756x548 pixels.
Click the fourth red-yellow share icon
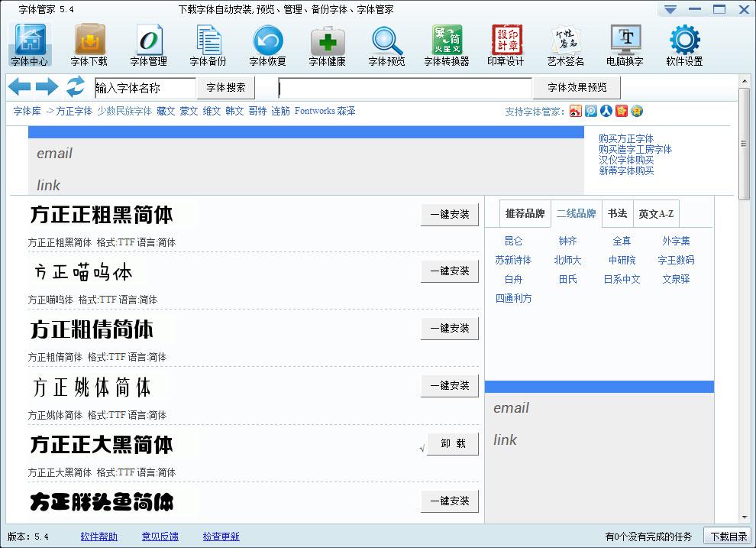[x=622, y=111]
